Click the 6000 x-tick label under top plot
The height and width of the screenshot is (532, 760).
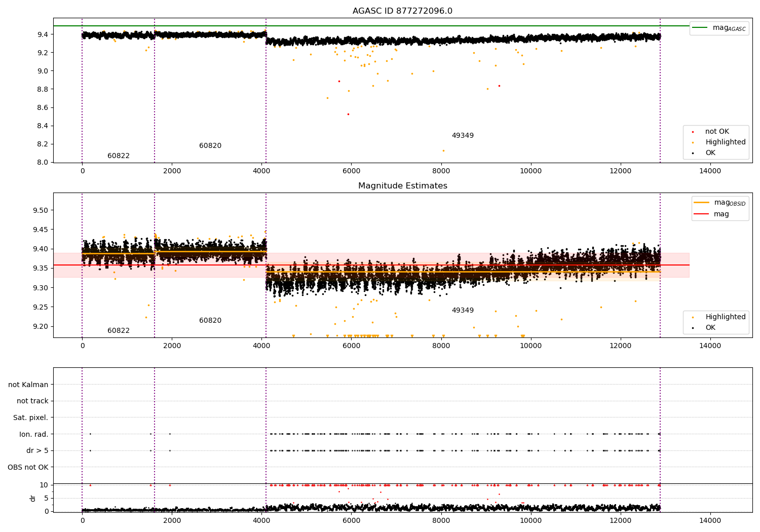(351, 171)
